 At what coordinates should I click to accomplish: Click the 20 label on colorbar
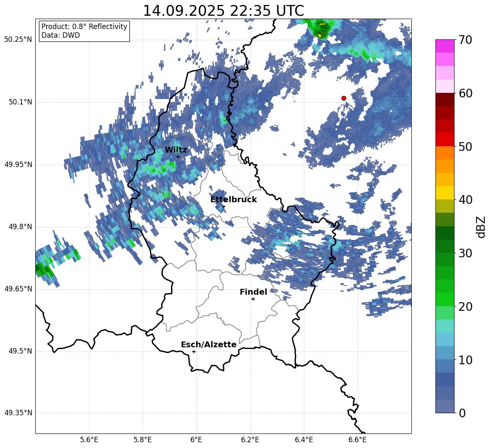pyautogui.click(x=465, y=307)
